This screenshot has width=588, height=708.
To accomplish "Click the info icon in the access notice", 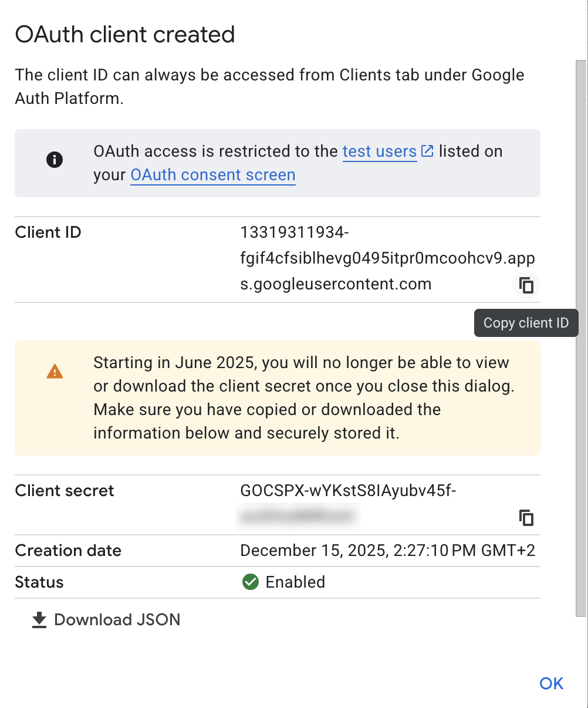I will [x=54, y=159].
